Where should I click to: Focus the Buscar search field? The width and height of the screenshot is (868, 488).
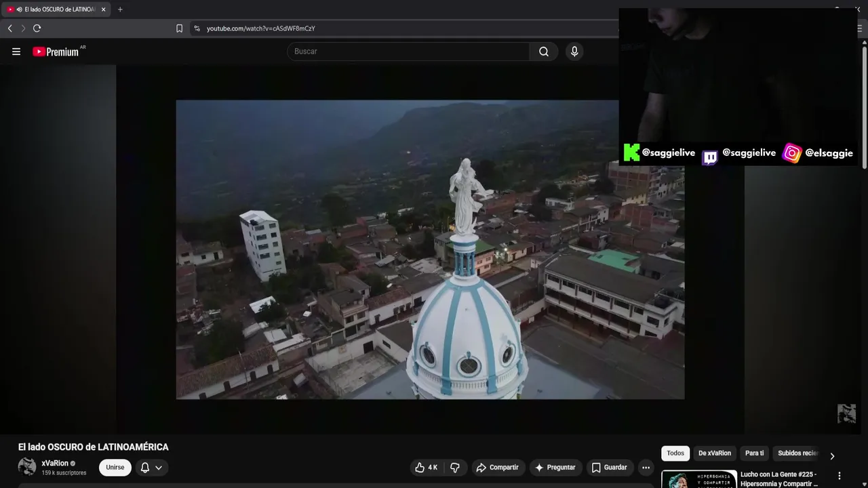[x=409, y=52]
